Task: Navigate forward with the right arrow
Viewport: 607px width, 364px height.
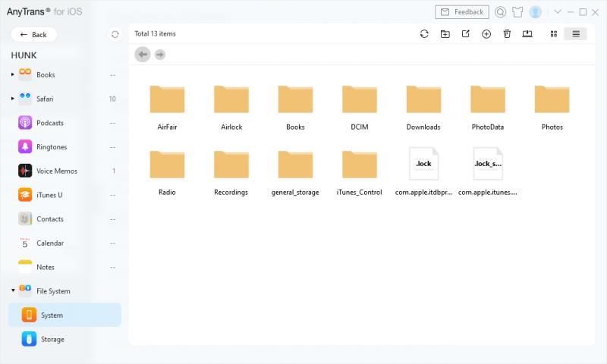Action: 160,55
